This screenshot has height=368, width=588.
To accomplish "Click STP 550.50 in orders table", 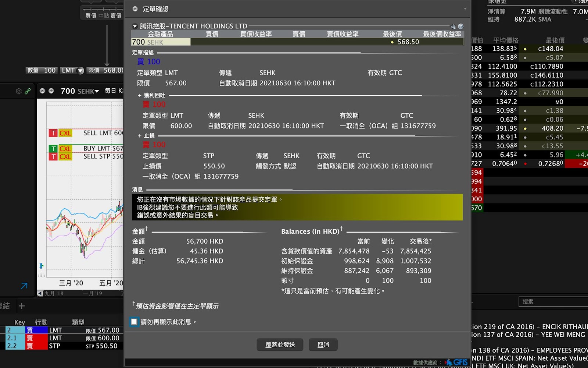I will tap(101, 346).
